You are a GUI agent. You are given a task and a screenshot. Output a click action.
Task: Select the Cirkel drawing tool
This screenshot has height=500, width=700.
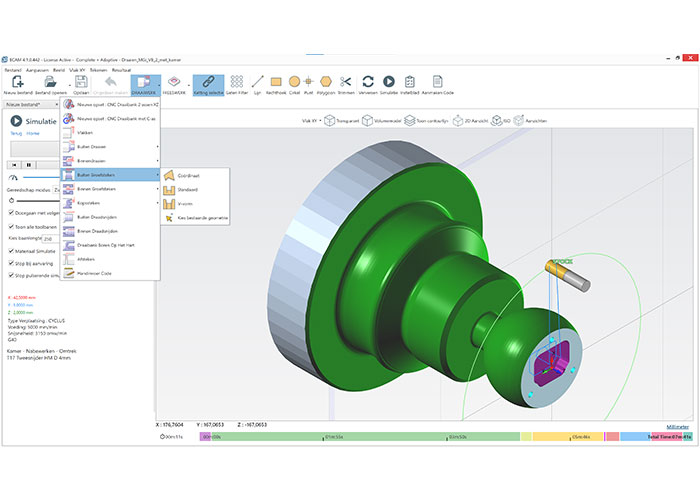(296, 82)
